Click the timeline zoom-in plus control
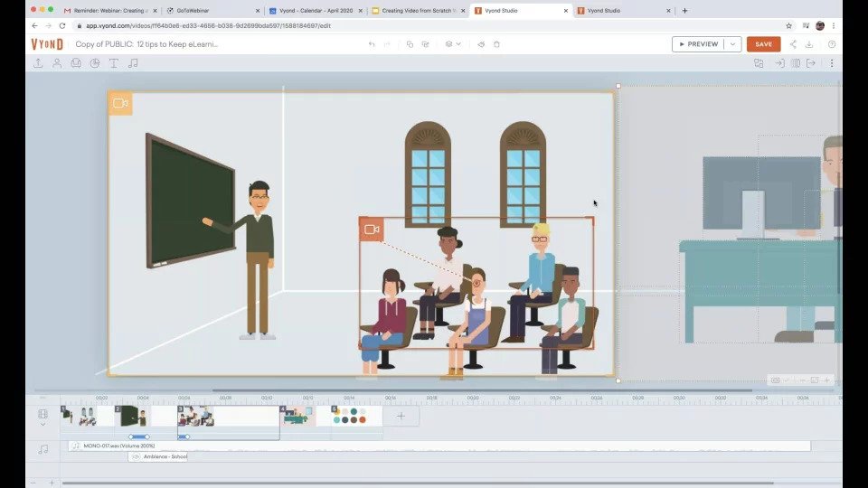This screenshot has width=868, height=488. (x=51, y=483)
